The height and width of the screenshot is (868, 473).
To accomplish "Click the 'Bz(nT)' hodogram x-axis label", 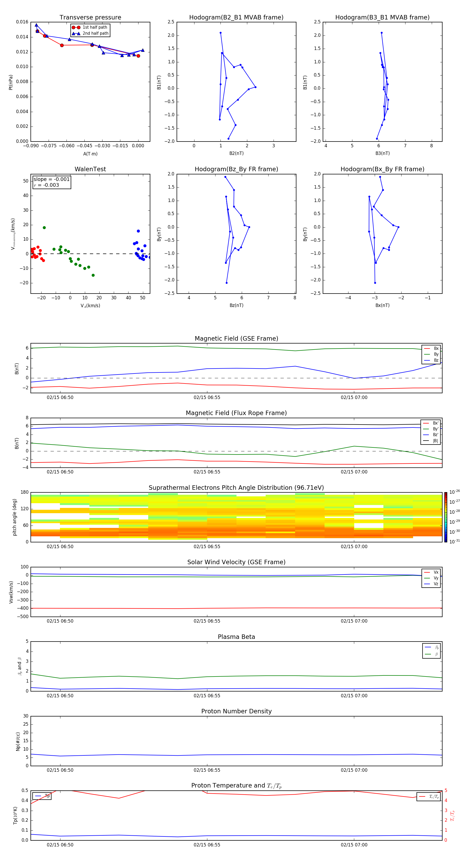I will pos(236,305).
